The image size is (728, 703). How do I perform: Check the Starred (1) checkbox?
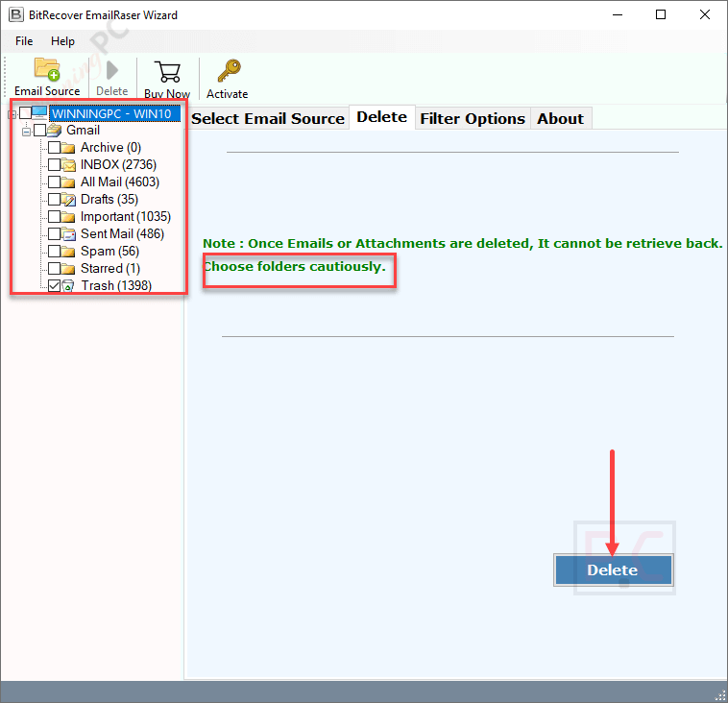55,268
